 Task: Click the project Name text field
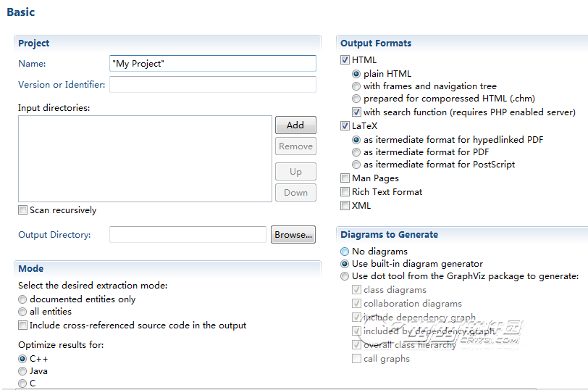[212, 64]
